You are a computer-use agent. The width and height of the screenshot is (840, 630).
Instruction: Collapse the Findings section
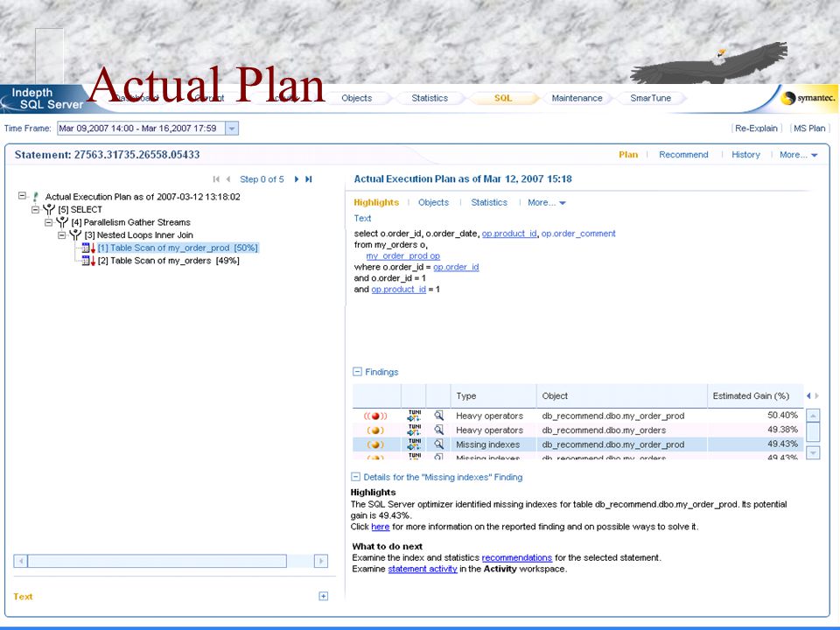(x=357, y=371)
